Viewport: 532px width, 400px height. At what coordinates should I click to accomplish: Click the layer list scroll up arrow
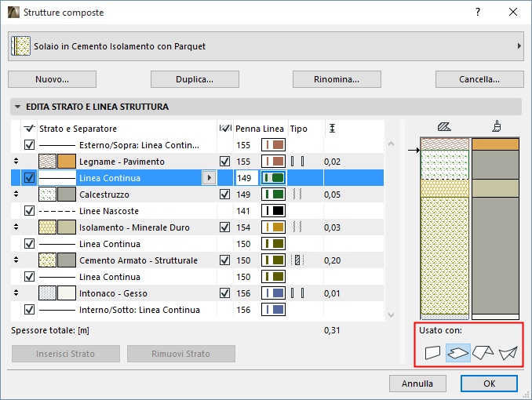tap(391, 144)
